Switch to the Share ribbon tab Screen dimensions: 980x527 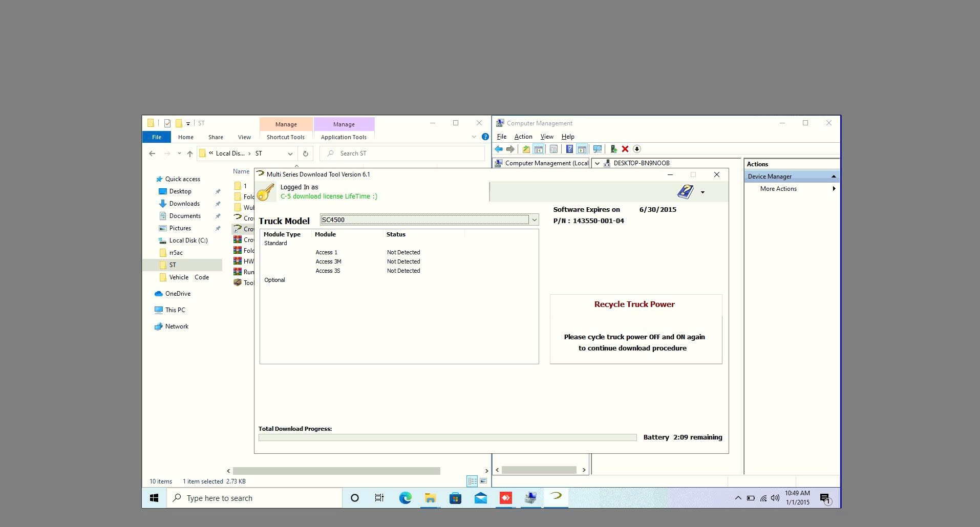coord(215,137)
